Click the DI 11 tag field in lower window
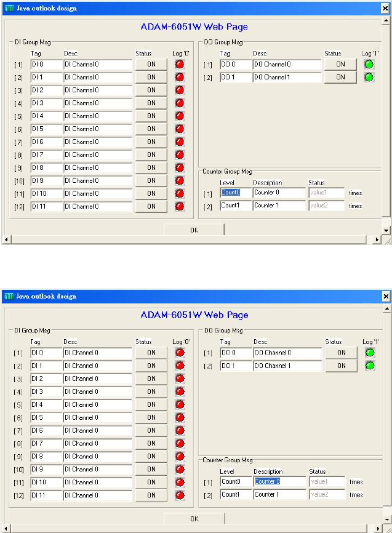392x533 pixels. pyautogui.click(x=47, y=495)
